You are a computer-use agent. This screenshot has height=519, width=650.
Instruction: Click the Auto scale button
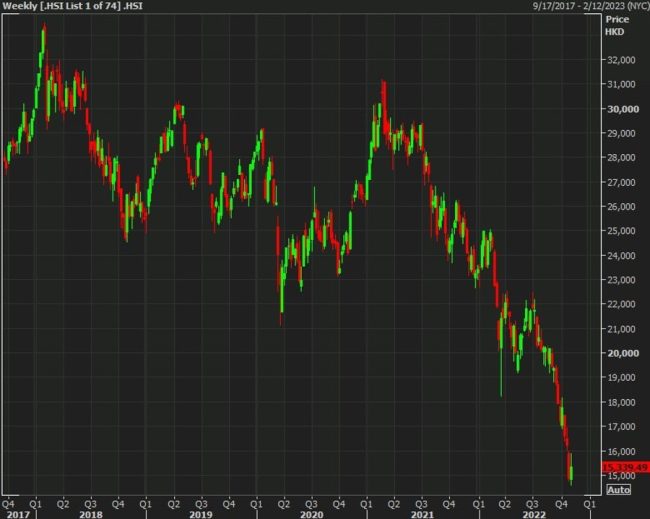click(618, 490)
